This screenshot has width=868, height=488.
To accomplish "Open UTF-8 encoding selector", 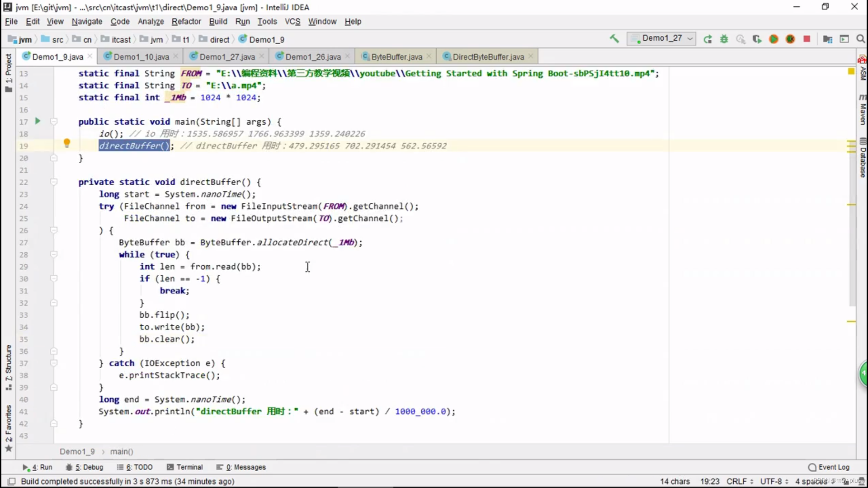I will tap(774, 481).
